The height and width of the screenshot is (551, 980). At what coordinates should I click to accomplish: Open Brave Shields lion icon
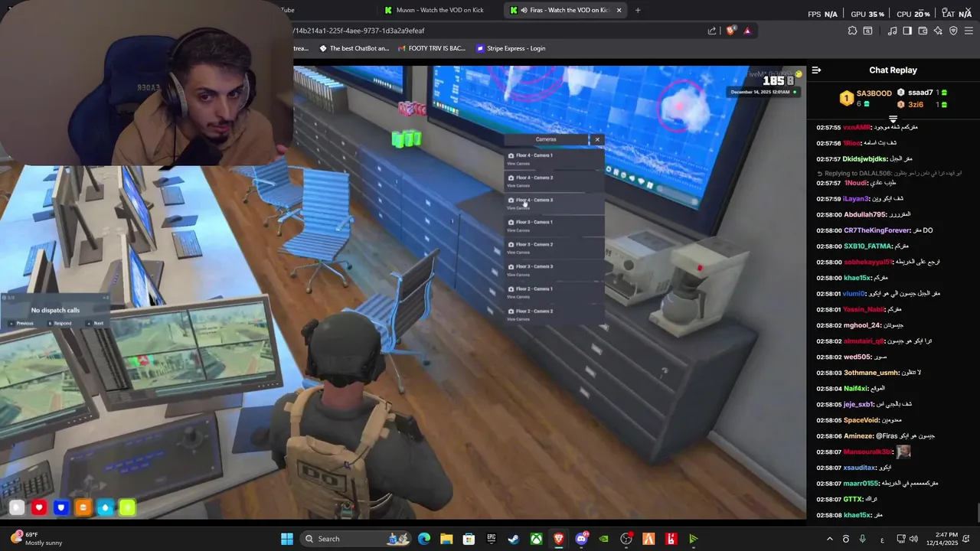730,31
